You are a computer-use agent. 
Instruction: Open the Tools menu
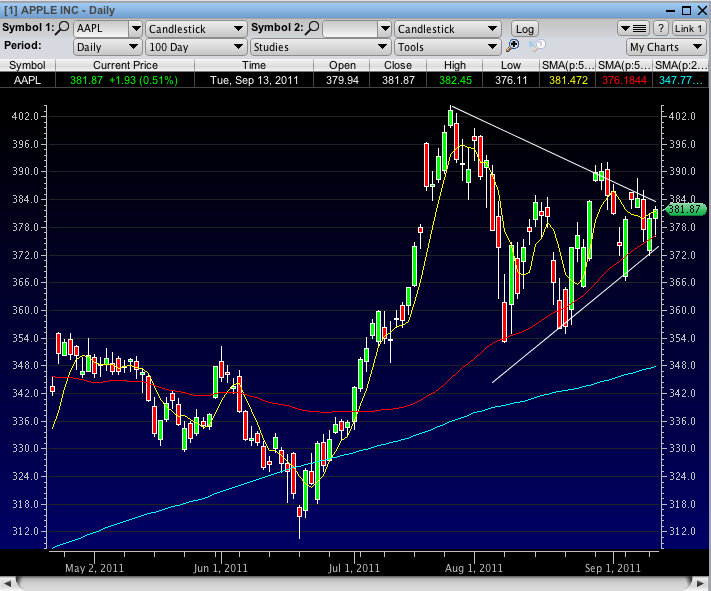click(446, 47)
